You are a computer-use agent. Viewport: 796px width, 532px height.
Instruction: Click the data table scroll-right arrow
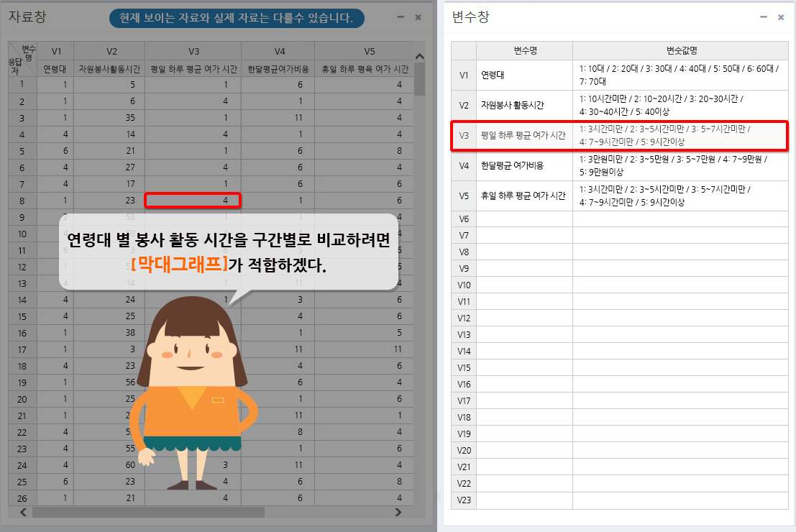point(398,512)
